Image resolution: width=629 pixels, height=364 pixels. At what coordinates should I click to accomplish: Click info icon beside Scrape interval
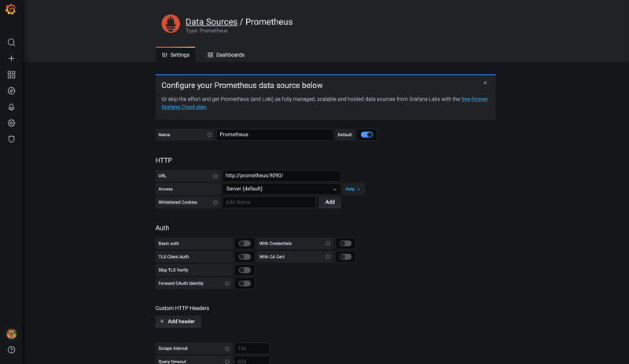pos(227,349)
